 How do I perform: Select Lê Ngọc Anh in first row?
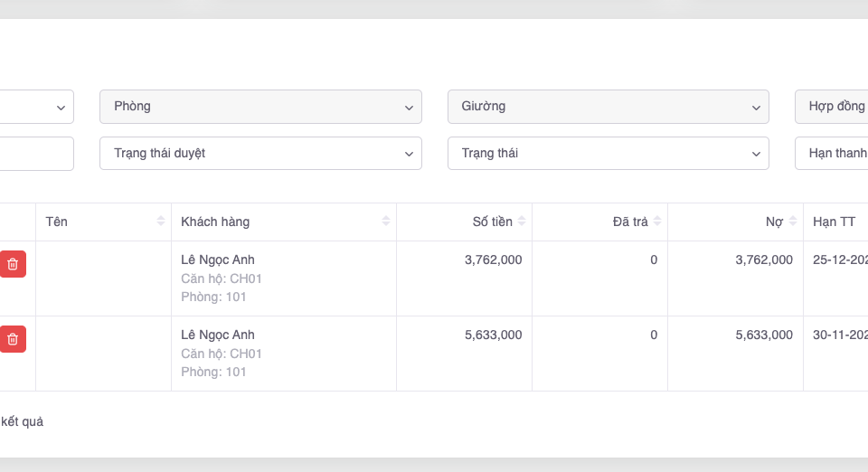tap(218, 260)
